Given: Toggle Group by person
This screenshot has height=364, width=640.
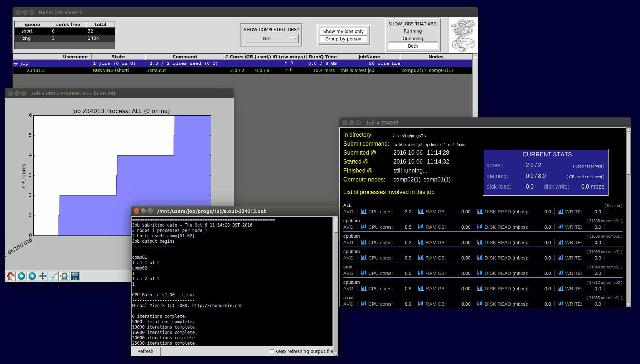Looking at the screenshot, I should (x=343, y=39).
